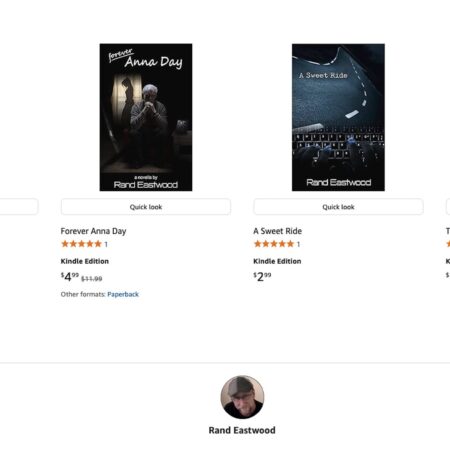The height and width of the screenshot is (450, 450).
Task: Click the $2.99 price of A Sweet Ride
Action: click(262, 277)
